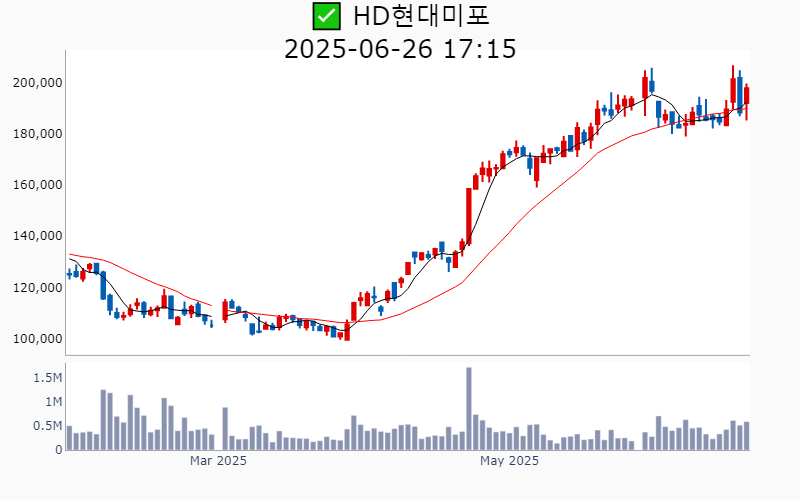Click the 100,000 price axis label
The height and width of the screenshot is (500, 800).
37,338
